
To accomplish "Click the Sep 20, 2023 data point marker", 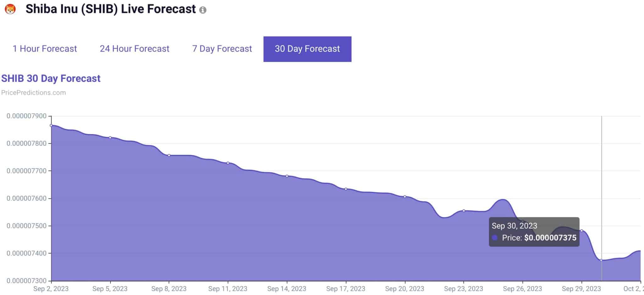I will tap(405, 197).
